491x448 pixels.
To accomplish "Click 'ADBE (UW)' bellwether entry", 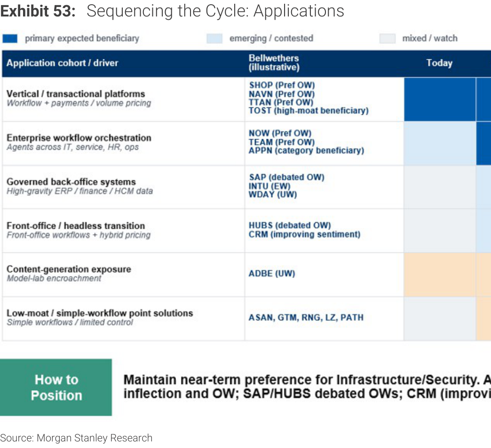I will point(272,273).
